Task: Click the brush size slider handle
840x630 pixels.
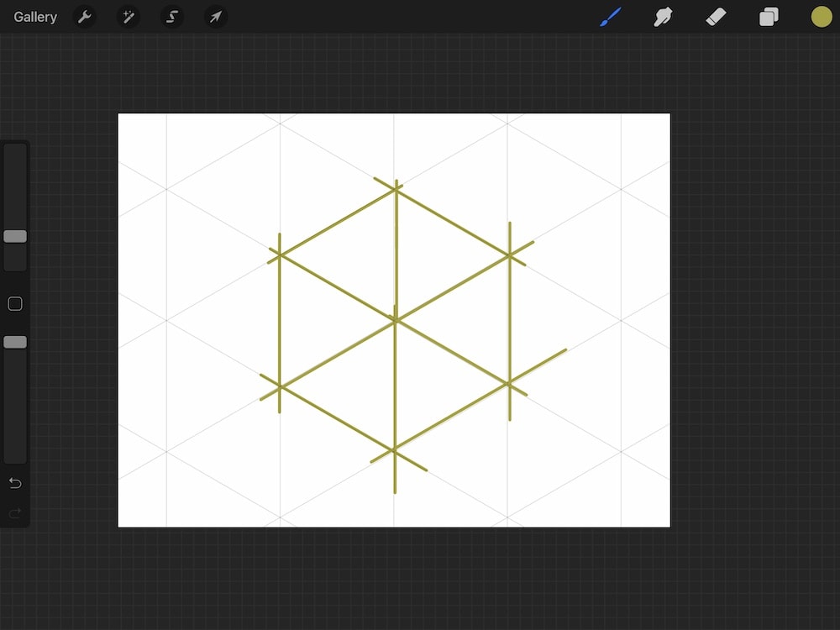Action: pos(15,236)
